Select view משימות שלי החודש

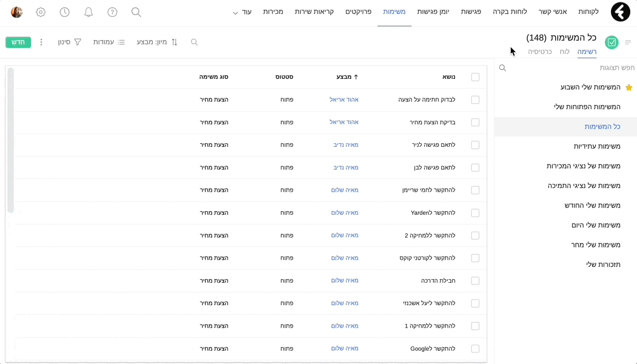point(592,206)
